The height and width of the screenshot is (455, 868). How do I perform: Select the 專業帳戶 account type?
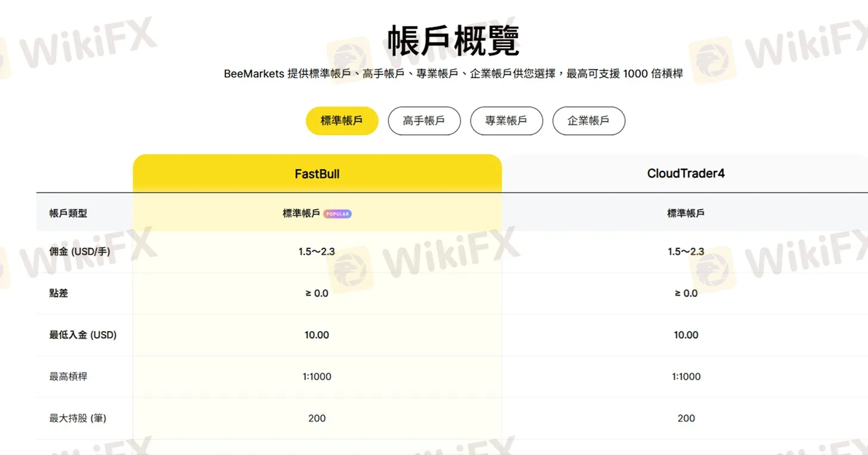pyautogui.click(x=506, y=120)
